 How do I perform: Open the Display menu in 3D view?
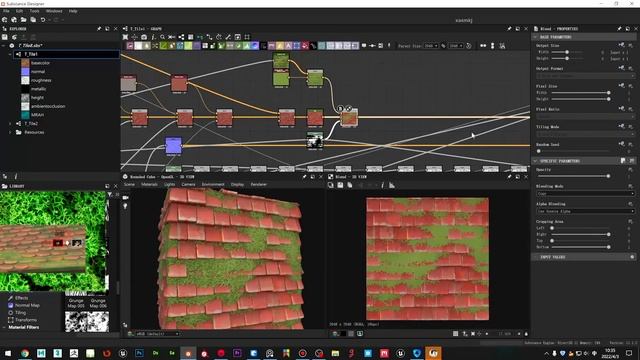(238, 184)
